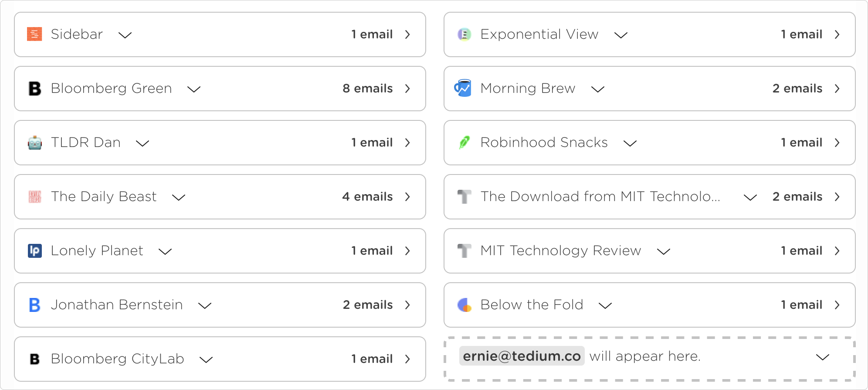The width and height of the screenshot is (868, 390).
Task: Select the Lonely Planet sender name
Action: [97, 251]
